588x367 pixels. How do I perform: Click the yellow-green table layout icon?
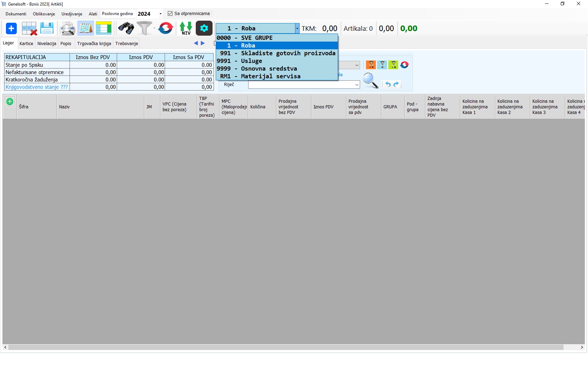(x=104, y=28)
